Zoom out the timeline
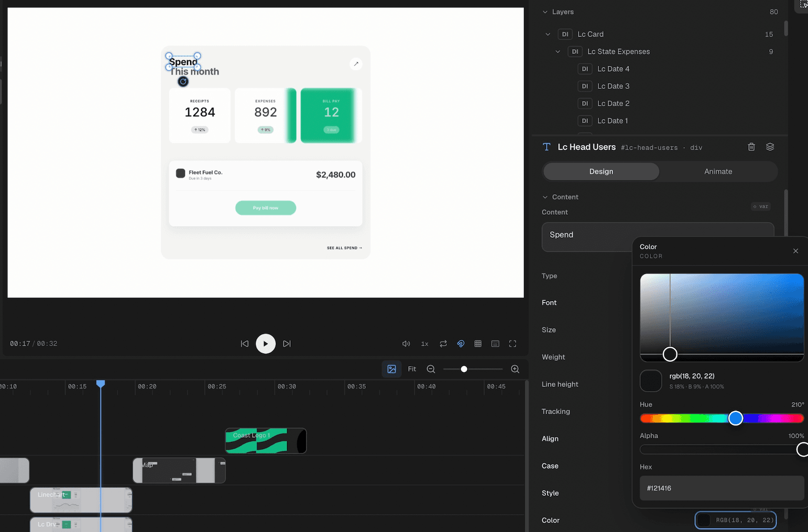808x532 pixels. coord(431,369)
